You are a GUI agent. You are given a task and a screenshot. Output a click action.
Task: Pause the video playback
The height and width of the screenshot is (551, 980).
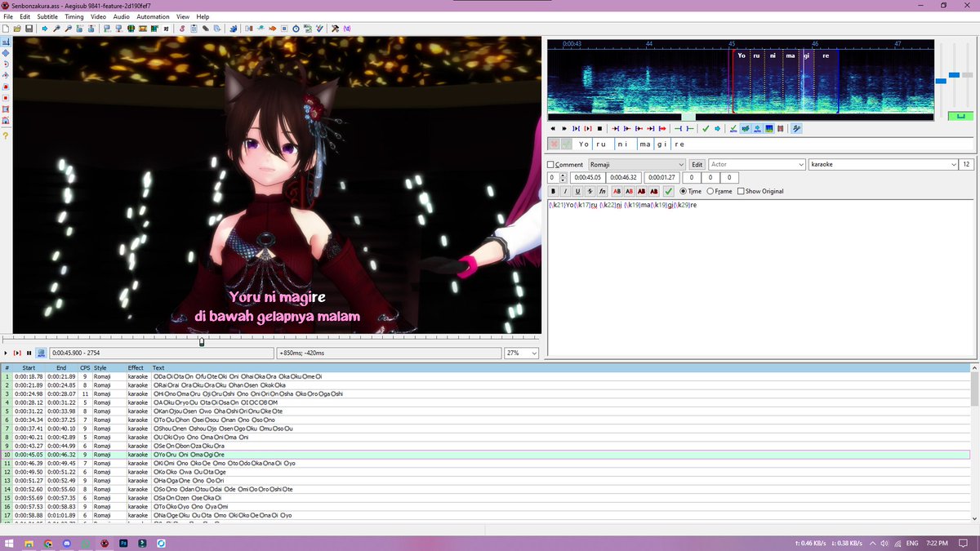29,353
